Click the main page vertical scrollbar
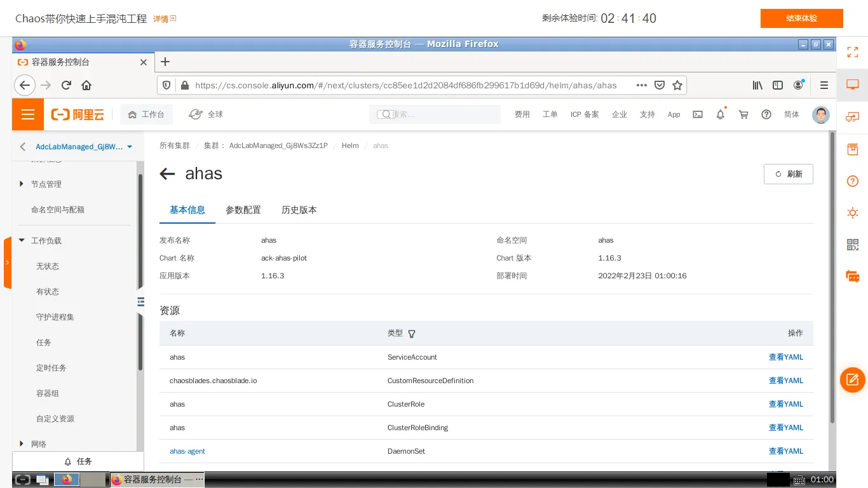This screenshot has width=868, height=488. pyautogui.click(x=832, y=278)
